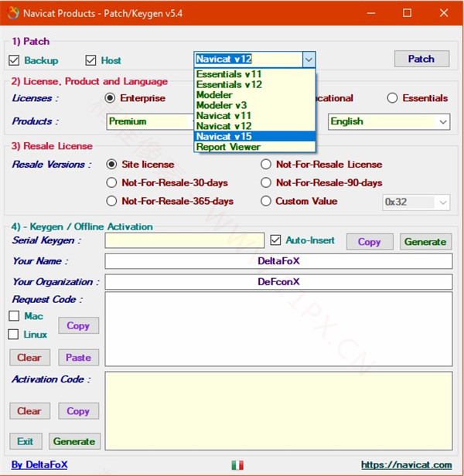Enable the Mac checkbox
The height and width of the screenshot is (476, 464).
coord(14,316)
